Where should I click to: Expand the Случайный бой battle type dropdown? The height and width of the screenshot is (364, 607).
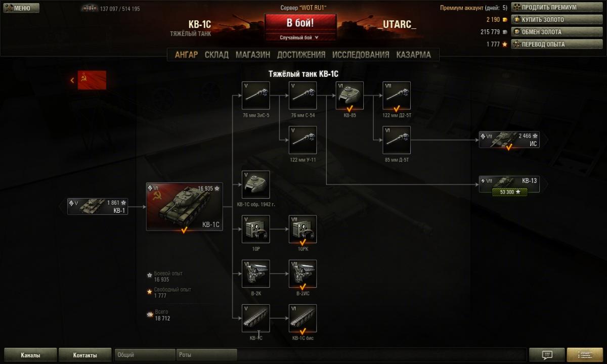pyautogui.click(x=300, y=37)
